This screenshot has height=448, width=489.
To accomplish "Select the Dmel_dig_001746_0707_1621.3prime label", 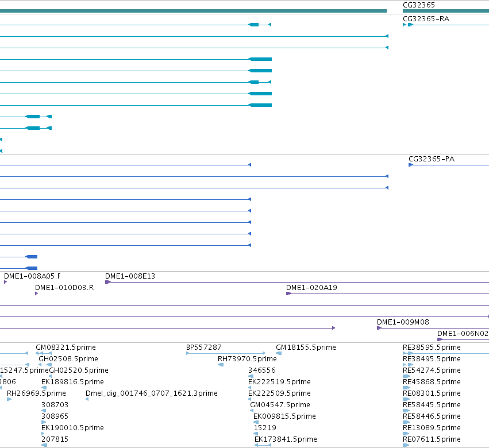I will click(152, 393).
